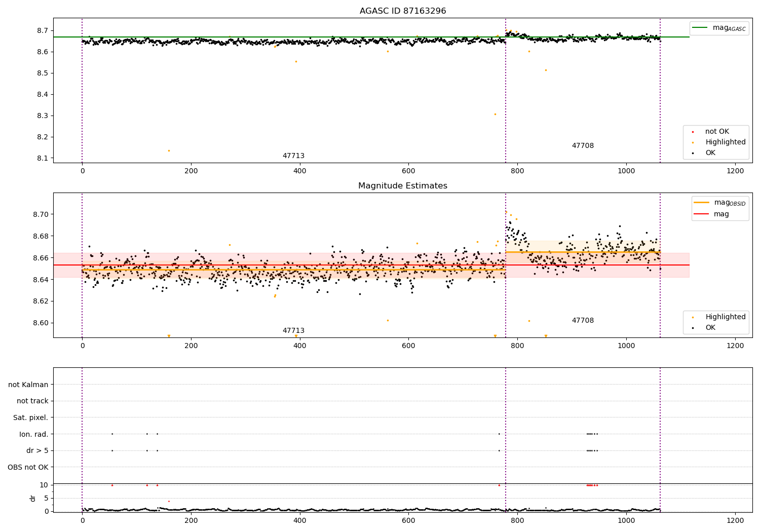Click 'OK' in the top plot's lower legend
This screenshot has width=760, height=532.
710,153
